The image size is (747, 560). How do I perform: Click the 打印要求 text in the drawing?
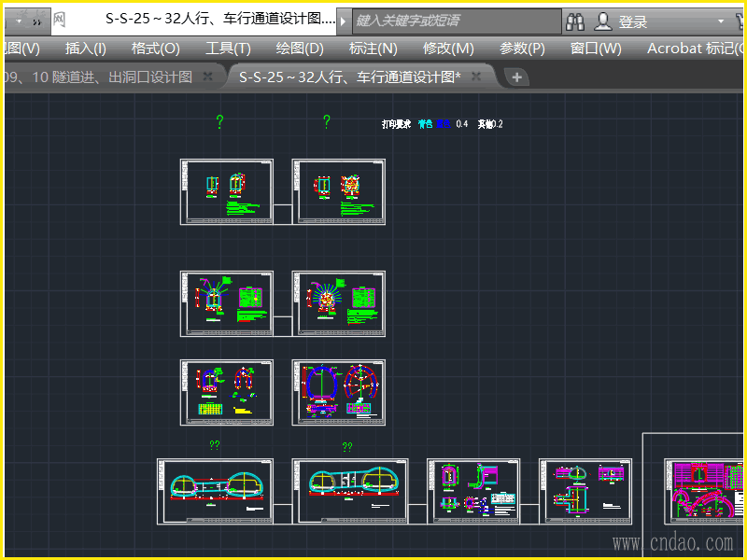point(396,124)
